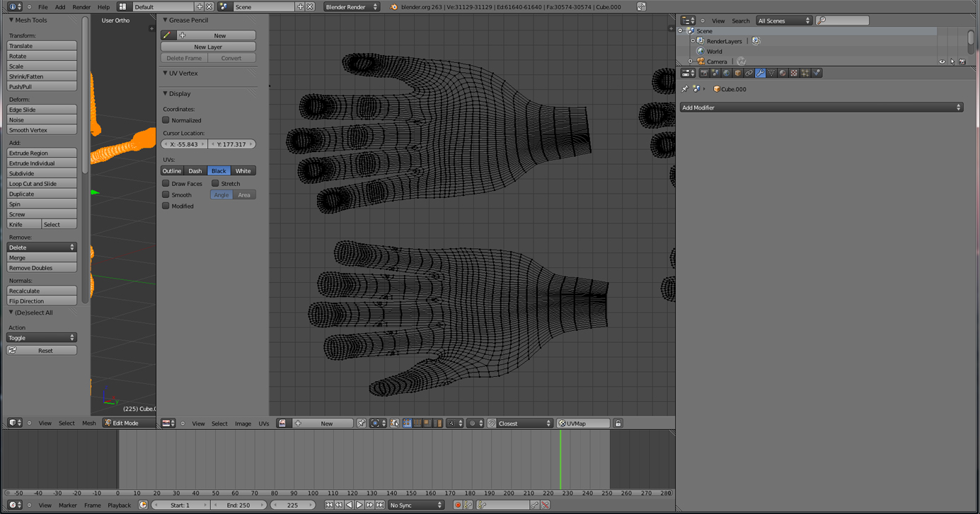Click the pin icon in UV editor header
The height and width of the screenshot is (514, 980).
point(361,424)
